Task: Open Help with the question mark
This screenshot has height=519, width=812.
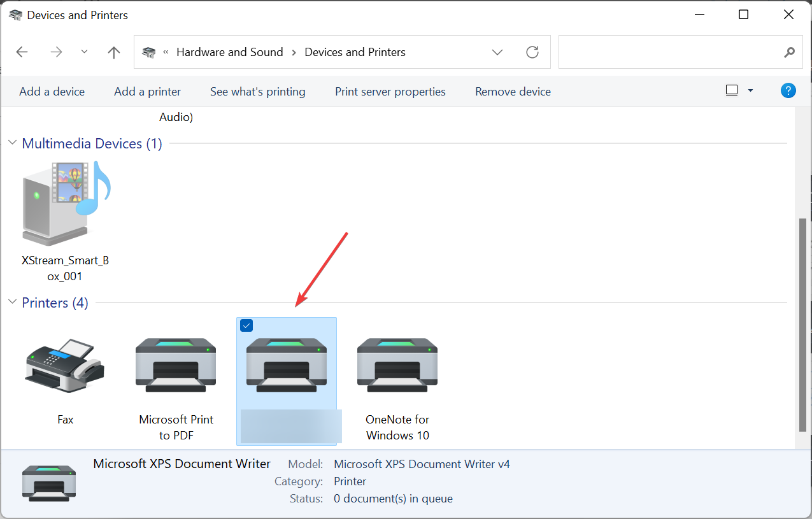Action: tap(788, 90)
